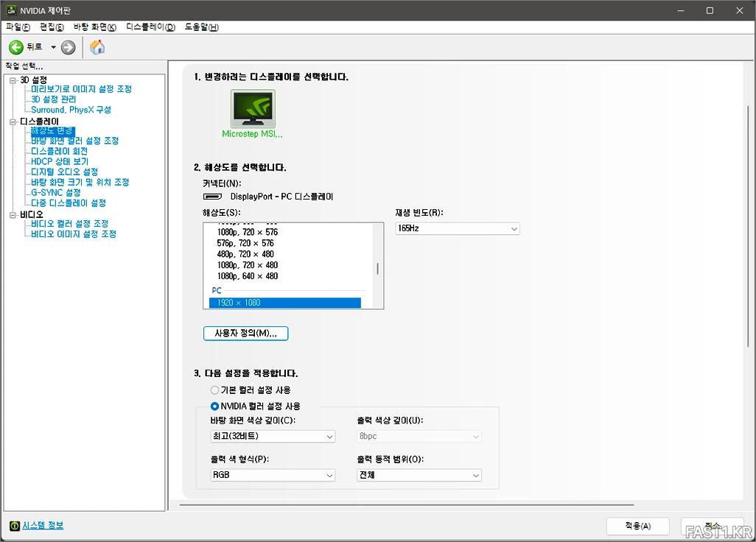This screenshot has height=542, width=756.
Task: Click the main panel vertical scrollbar
Action: click(x=748, y=225)
